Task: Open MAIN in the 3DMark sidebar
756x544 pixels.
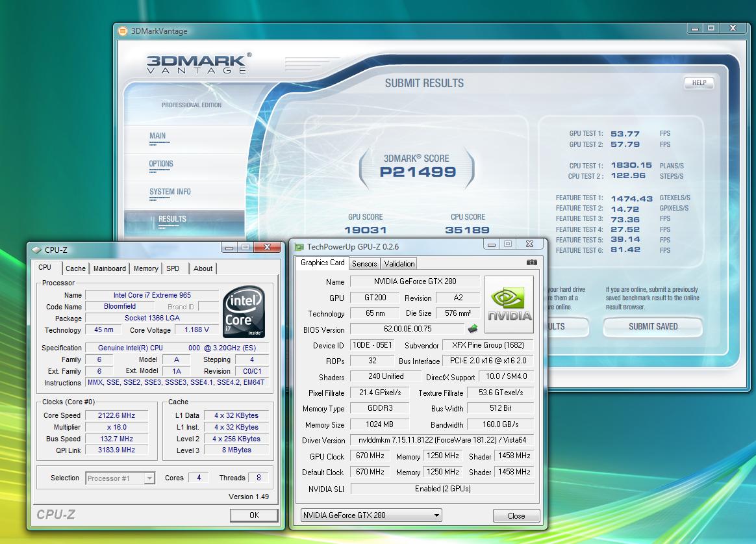Action: (158, 136)
